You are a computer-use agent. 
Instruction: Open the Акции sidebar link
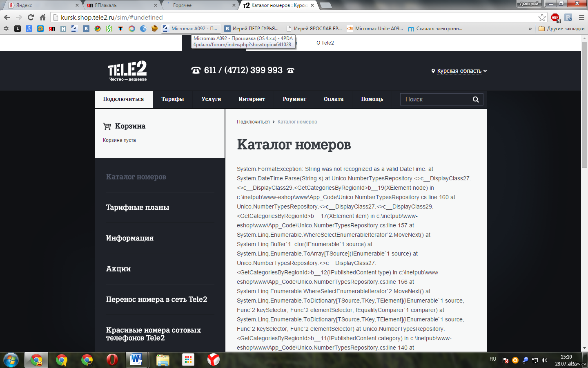tap(118, 269)
